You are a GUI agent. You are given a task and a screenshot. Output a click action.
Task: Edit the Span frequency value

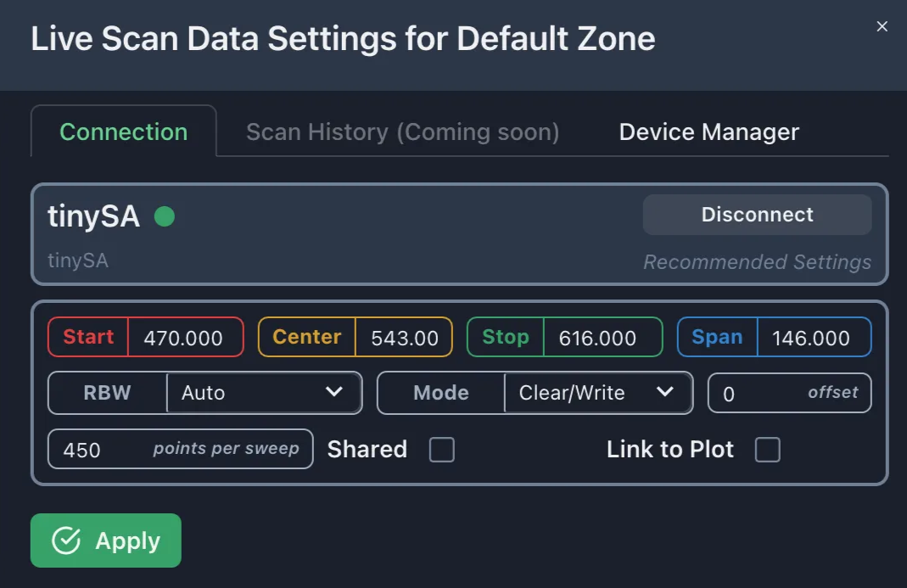[812, 338]
